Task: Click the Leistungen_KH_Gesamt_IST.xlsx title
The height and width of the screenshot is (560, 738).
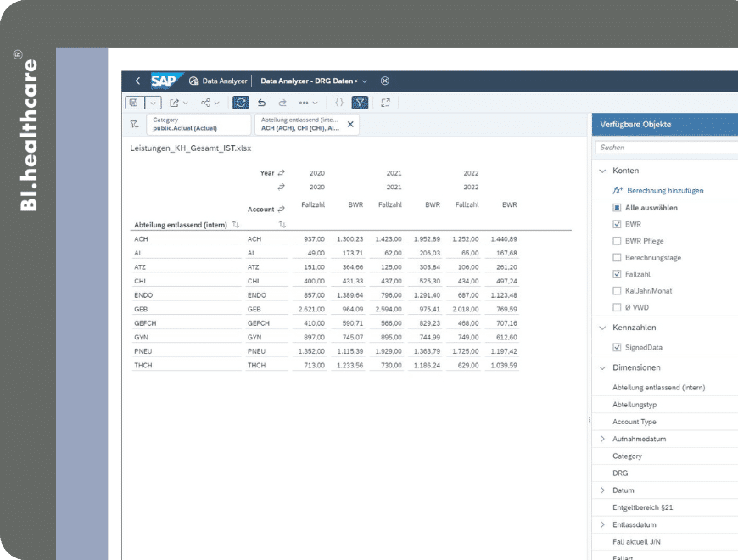Action: pyautogui.click(x=191, y=148)
